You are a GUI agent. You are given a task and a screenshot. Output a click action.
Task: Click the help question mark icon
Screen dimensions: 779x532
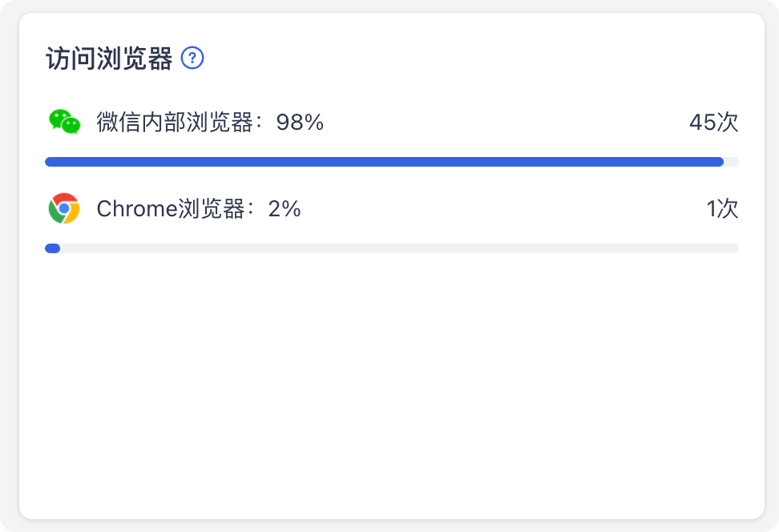tap(192, 58)
